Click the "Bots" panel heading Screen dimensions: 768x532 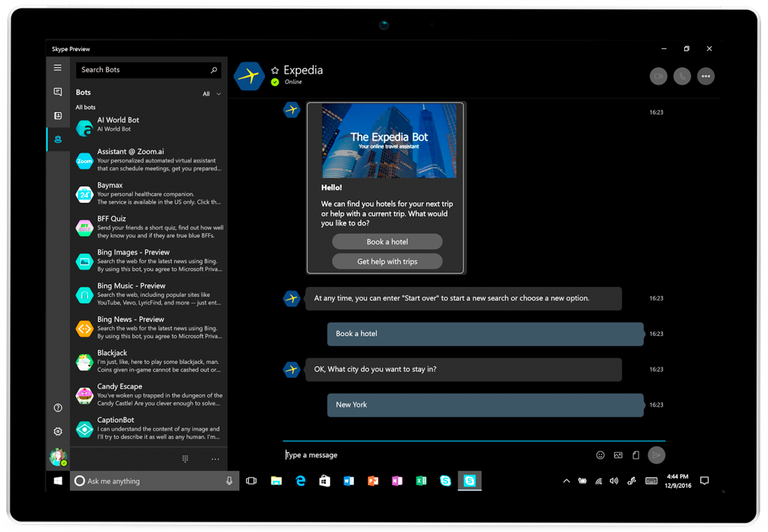tap(83, 92)
